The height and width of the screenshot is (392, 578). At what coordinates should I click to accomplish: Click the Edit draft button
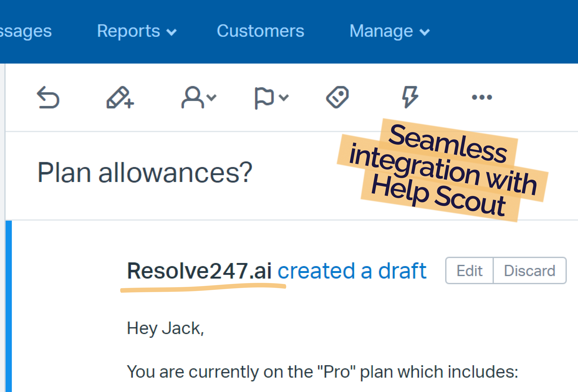pos(469,271)
